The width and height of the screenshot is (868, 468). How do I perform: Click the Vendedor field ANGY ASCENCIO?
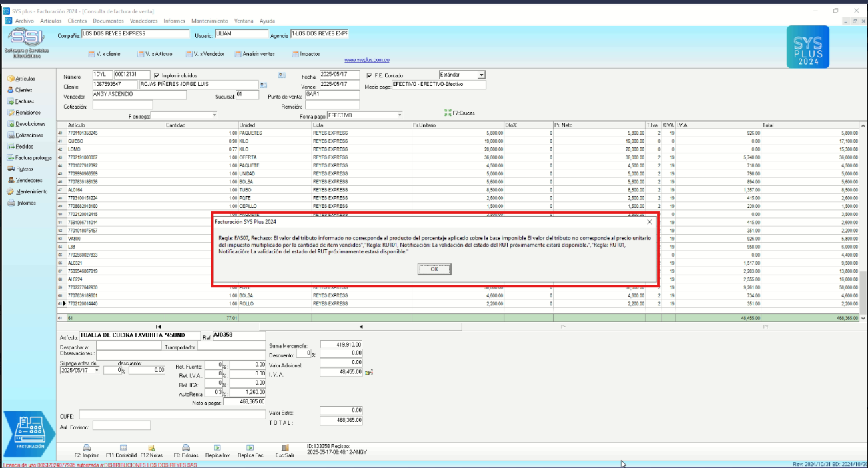139,95
